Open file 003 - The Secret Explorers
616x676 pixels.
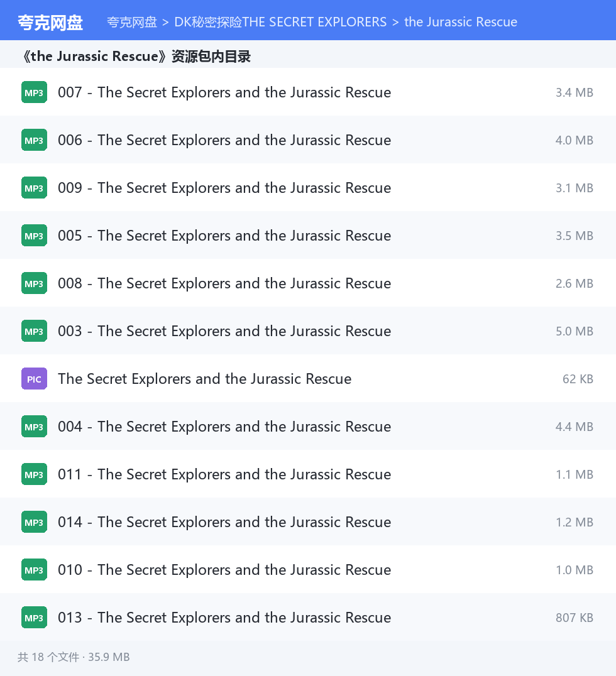click(224, 331)
